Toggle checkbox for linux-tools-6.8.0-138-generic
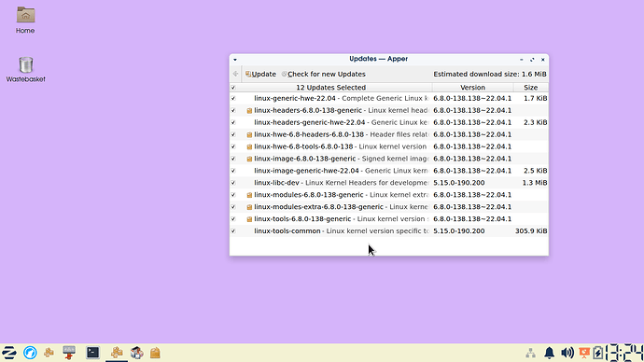Viewport: 644px width, 362px height. (233, 218)
